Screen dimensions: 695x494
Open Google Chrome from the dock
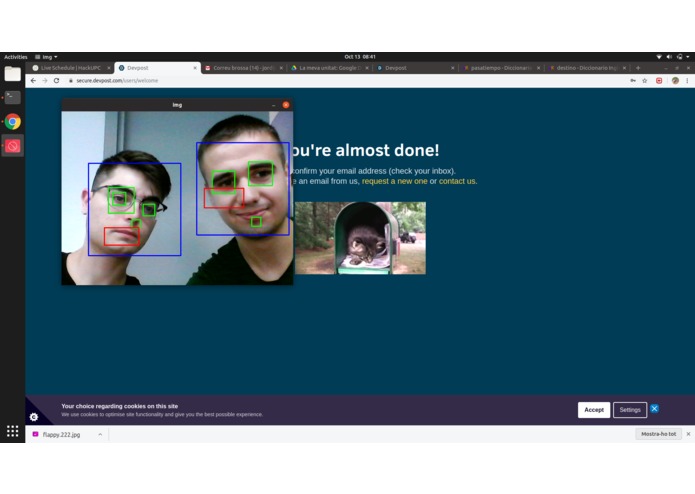coord(12,121)
